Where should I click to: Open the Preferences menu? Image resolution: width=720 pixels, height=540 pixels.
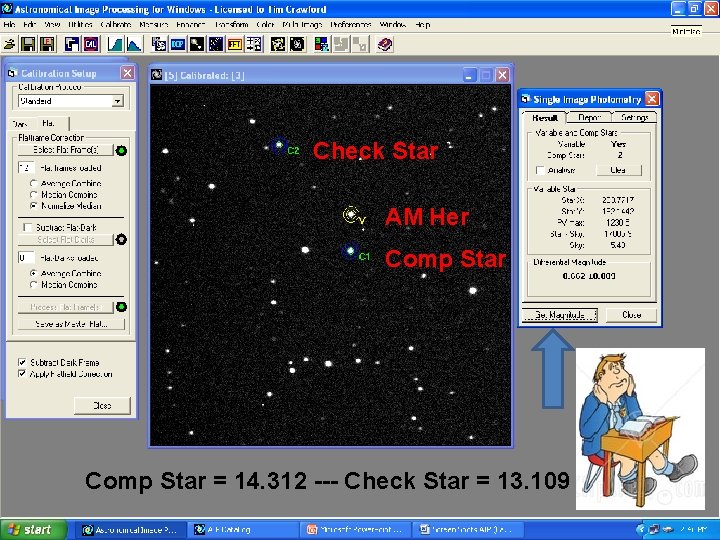(x=351, y=24)
